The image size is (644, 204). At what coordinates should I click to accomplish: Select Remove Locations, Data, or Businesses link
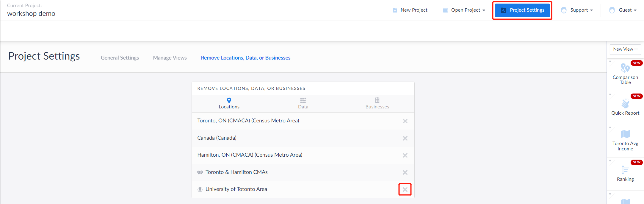246,58
